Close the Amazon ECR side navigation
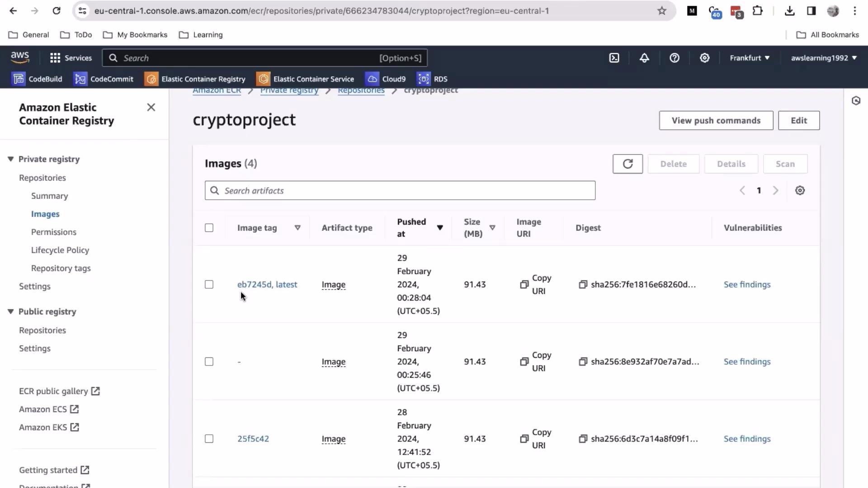The height and width of the screenshot is (488, 868). coord(151,107)
